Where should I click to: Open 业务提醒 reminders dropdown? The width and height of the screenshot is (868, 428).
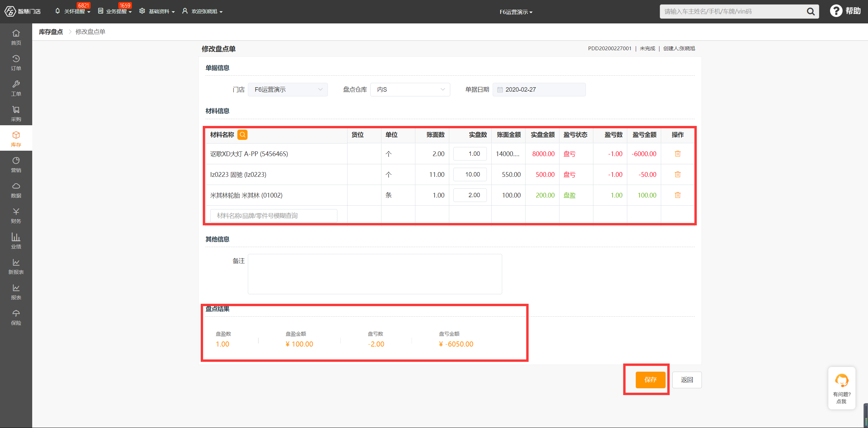[115, 11]
